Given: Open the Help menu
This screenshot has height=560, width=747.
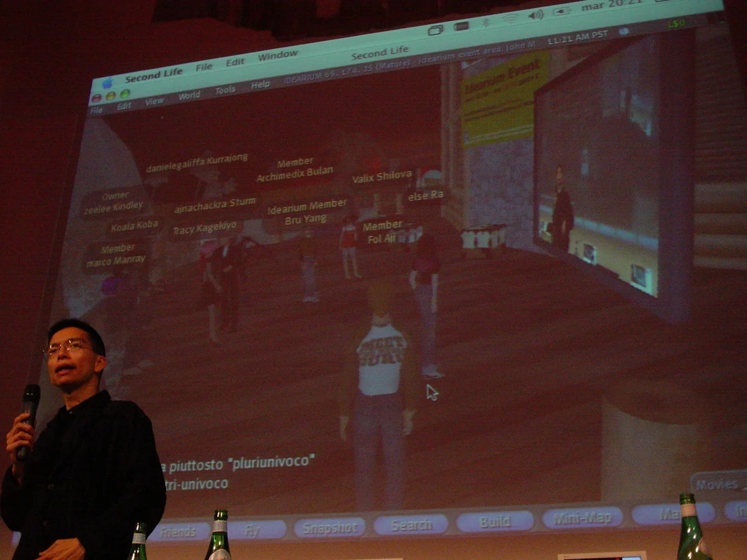Looking at the screenshot, I should click(x=260, y=85).
